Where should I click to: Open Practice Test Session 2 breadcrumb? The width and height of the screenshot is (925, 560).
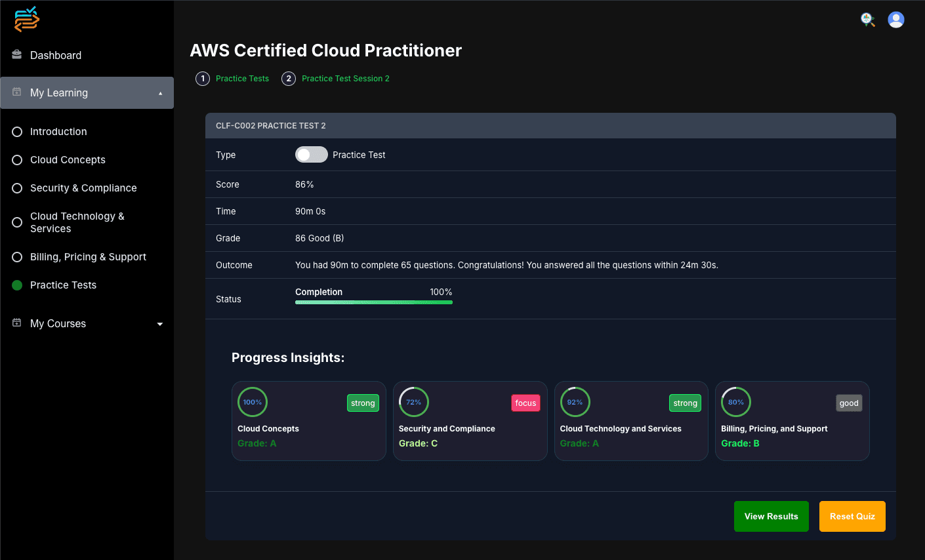(345, 79)
